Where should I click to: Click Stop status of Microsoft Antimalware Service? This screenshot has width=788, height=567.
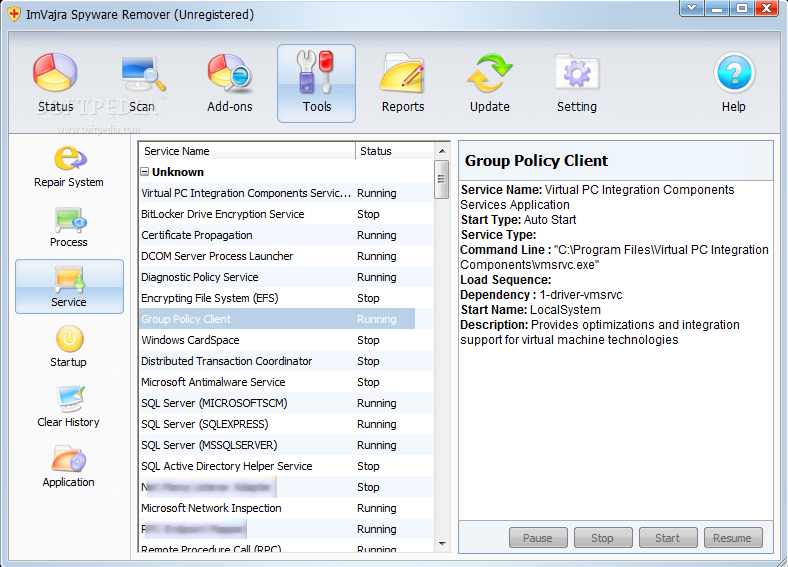[368, 383]
